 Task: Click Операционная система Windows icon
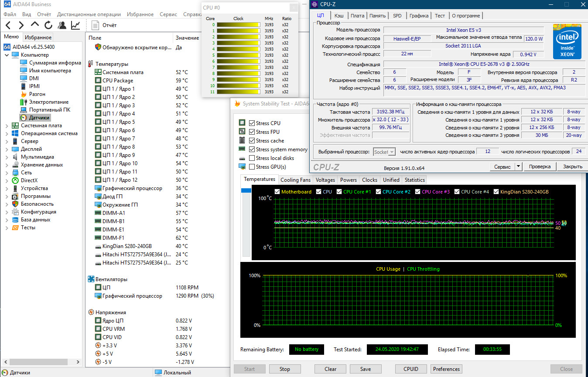(15, 133)
